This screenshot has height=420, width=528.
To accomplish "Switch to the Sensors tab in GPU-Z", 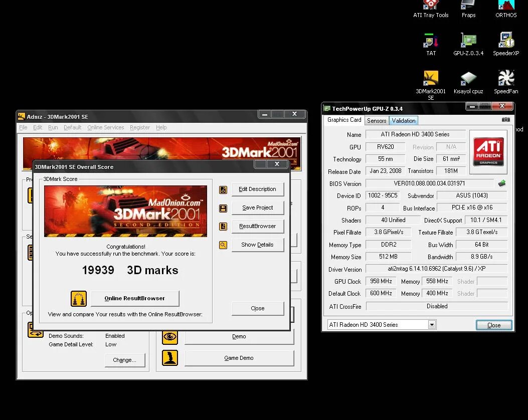I will [377, 120].
